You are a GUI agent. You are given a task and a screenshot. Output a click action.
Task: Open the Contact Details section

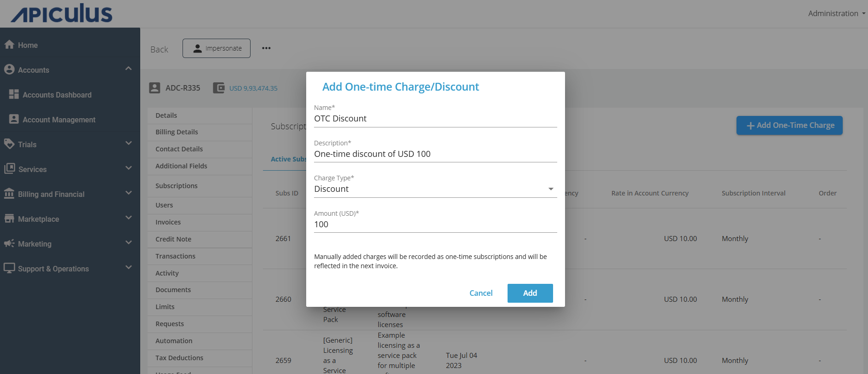(200, 149)
